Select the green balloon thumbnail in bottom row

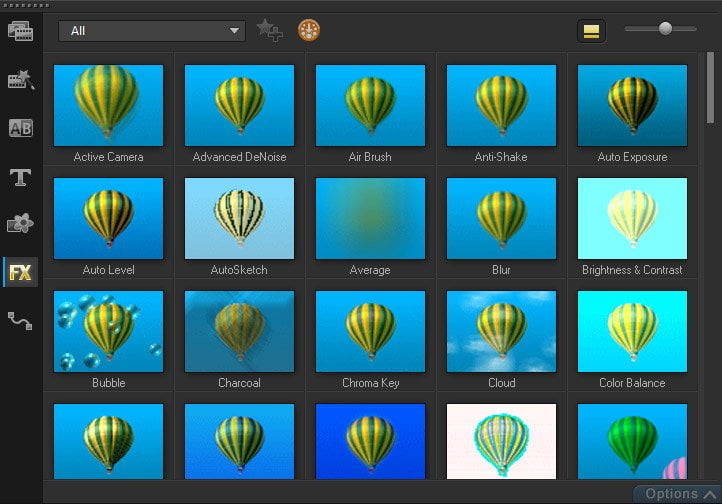point(632,441)
